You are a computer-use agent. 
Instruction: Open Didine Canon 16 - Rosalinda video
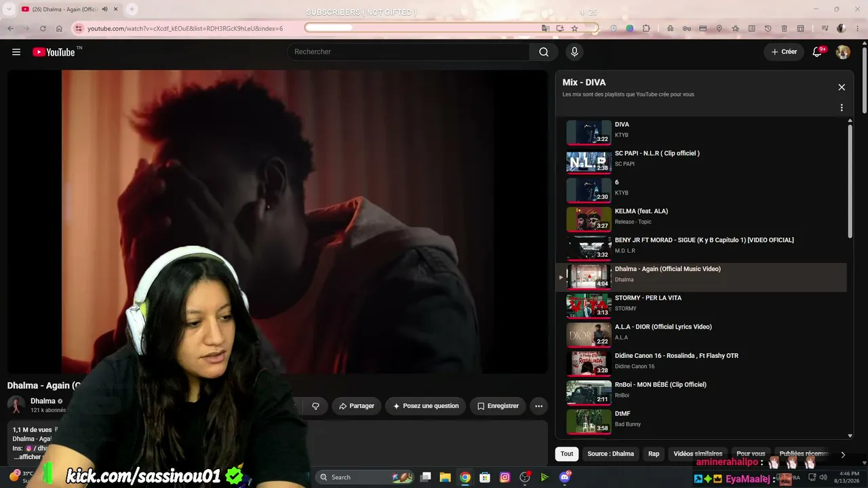pyautogui.click(x=701, y=363)
